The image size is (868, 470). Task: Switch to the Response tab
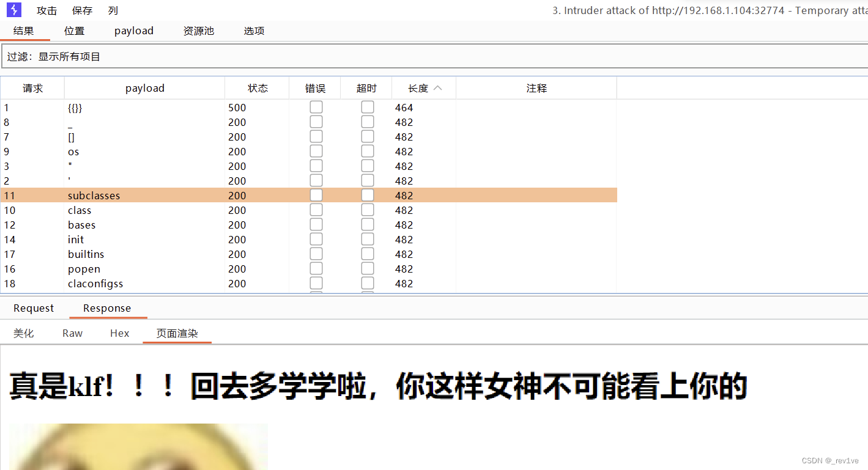(107, 308)
